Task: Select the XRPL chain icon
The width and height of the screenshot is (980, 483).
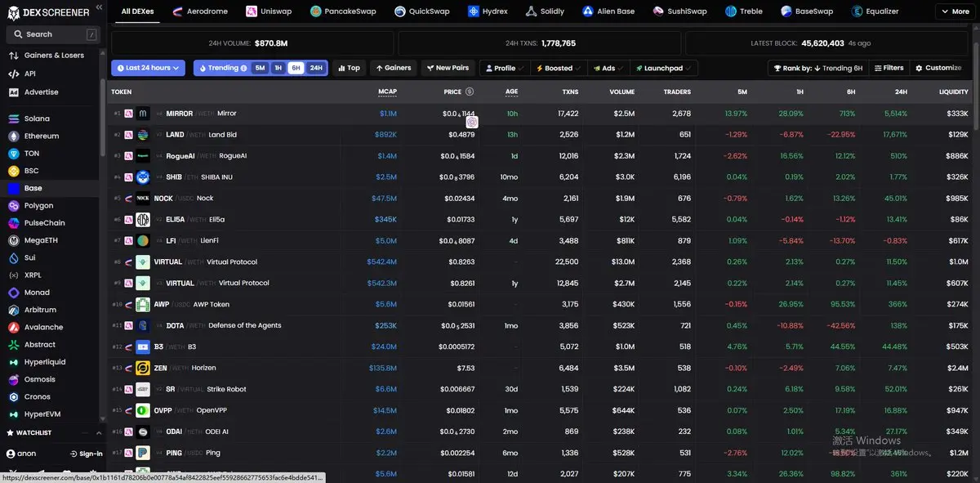Action: 13,275
